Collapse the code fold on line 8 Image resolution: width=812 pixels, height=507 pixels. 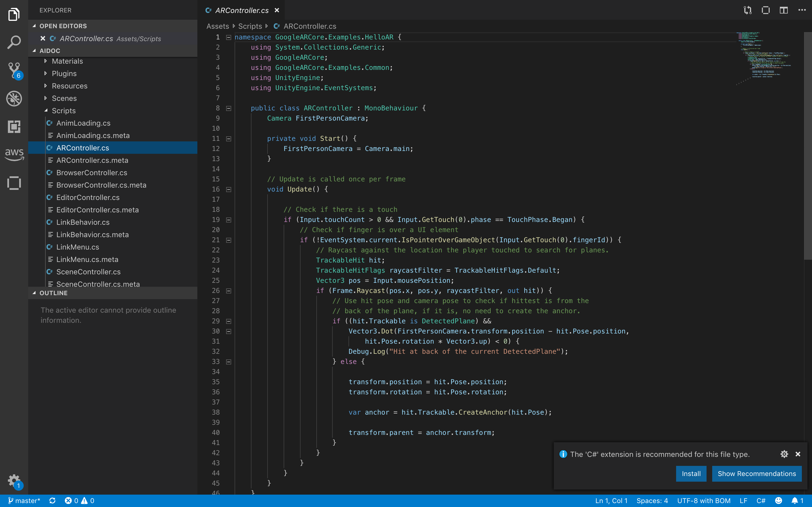[x=228, y=108]
